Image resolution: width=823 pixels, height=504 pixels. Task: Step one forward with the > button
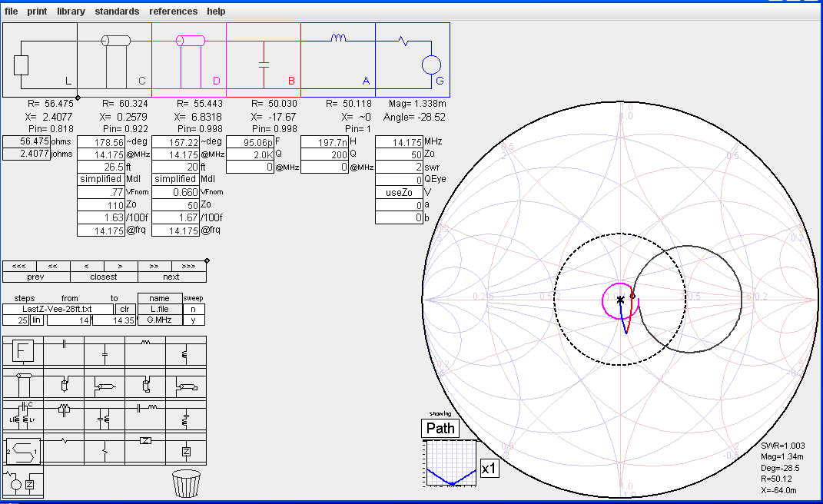(121, 266)
